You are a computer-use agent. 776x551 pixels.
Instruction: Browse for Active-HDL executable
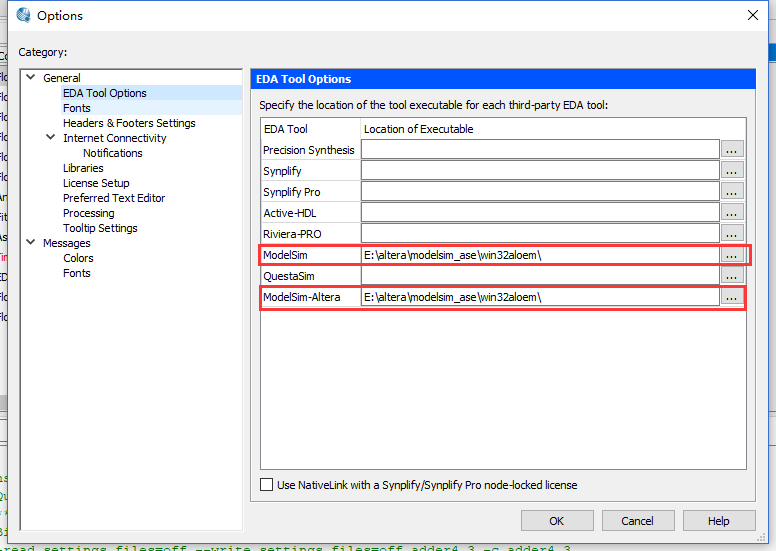pos(732,212)
